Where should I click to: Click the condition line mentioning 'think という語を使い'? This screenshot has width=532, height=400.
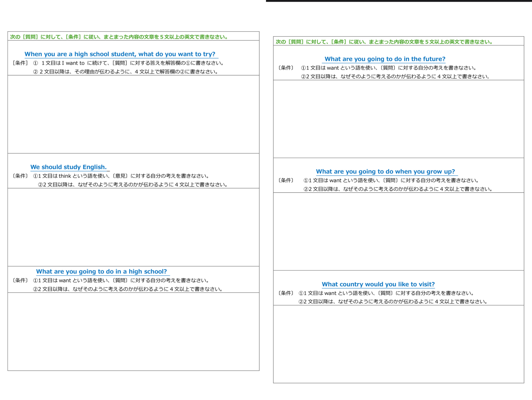(121, 176)
